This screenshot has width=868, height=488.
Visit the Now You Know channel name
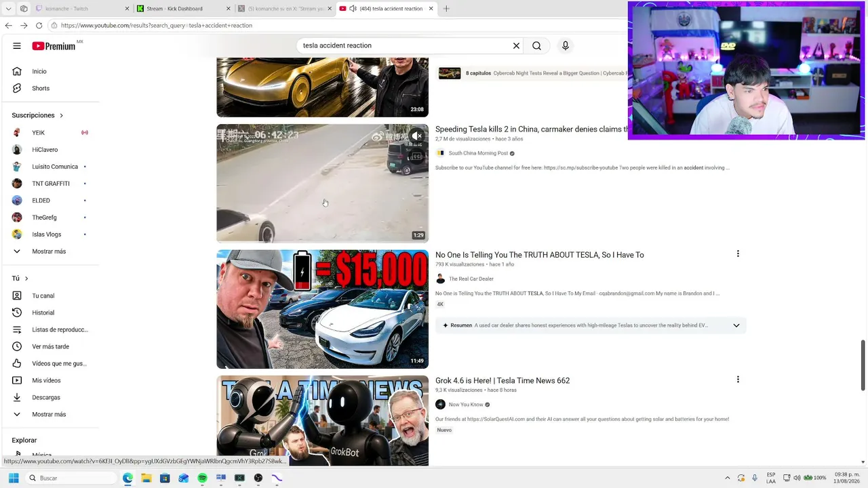[x=466, y=405]
